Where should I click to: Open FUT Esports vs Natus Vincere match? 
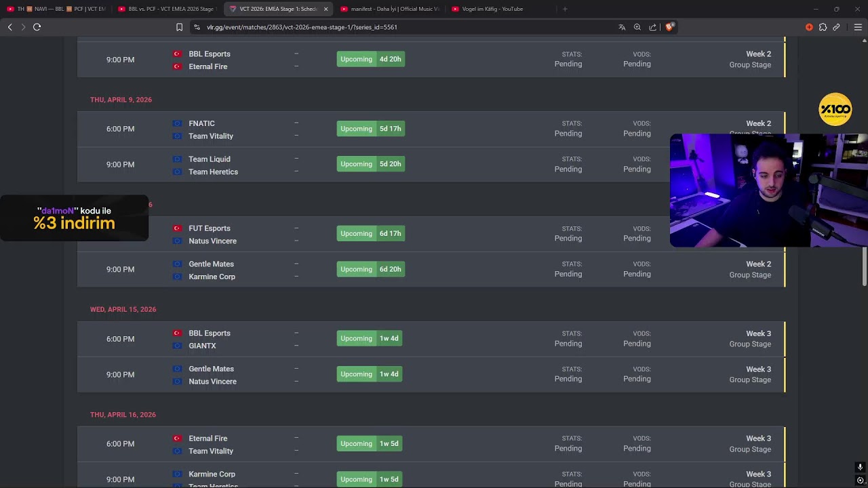(x=431, y=234)
